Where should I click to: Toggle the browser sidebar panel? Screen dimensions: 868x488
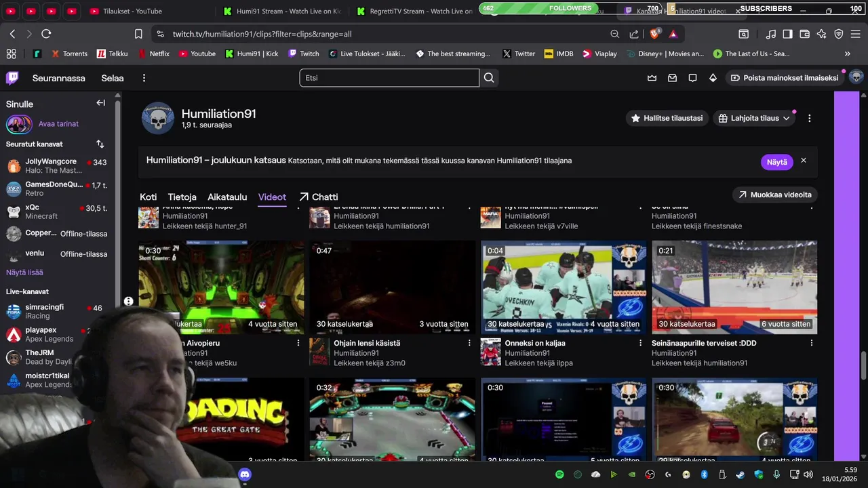pyautogui.click(x=787, y=34)
